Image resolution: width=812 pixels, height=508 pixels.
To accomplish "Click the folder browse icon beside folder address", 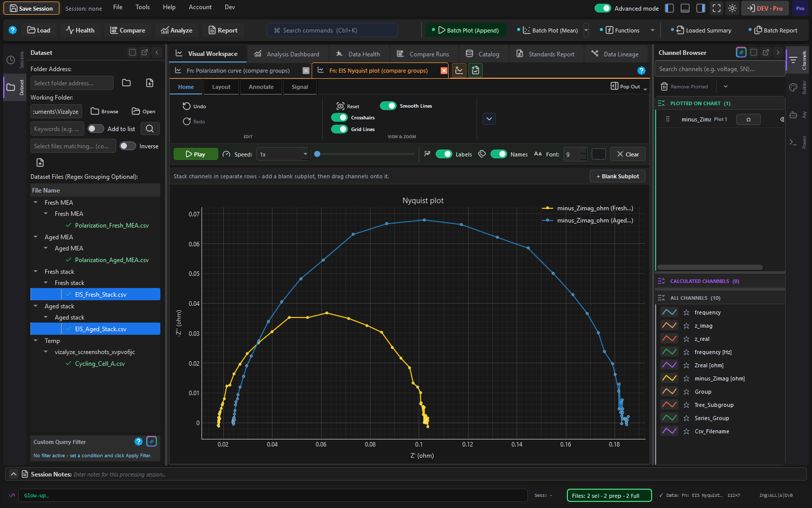I will [x=126, y=83].
